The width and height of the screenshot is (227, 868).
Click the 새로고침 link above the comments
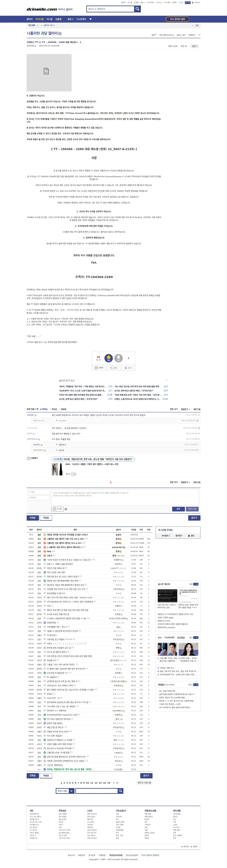[197, 409]
